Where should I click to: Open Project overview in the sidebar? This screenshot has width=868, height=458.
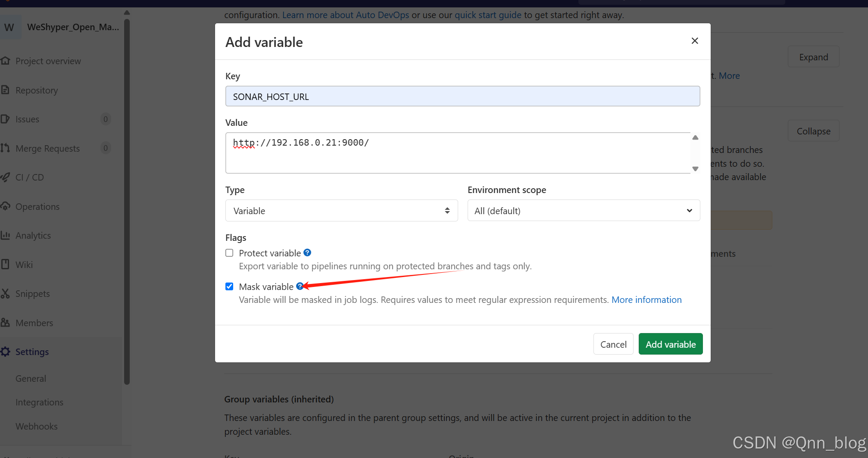pyautogui.click(x=48, y=61)
